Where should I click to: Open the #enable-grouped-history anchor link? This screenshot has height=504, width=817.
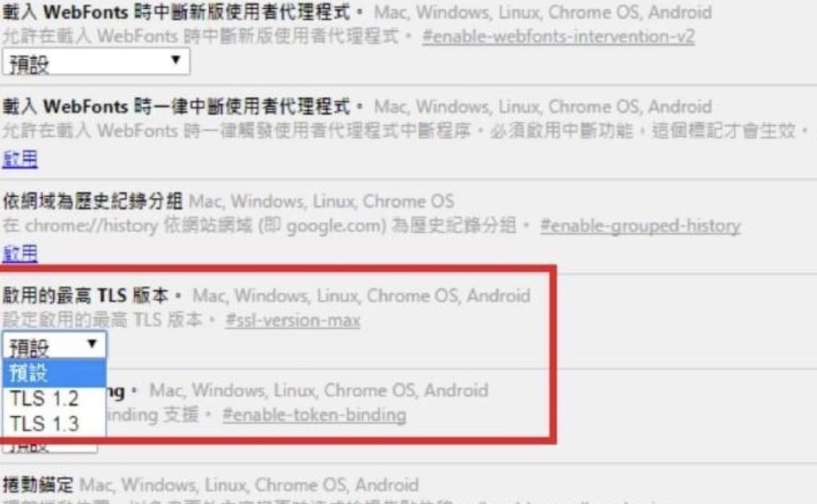(x=640, y=226)
